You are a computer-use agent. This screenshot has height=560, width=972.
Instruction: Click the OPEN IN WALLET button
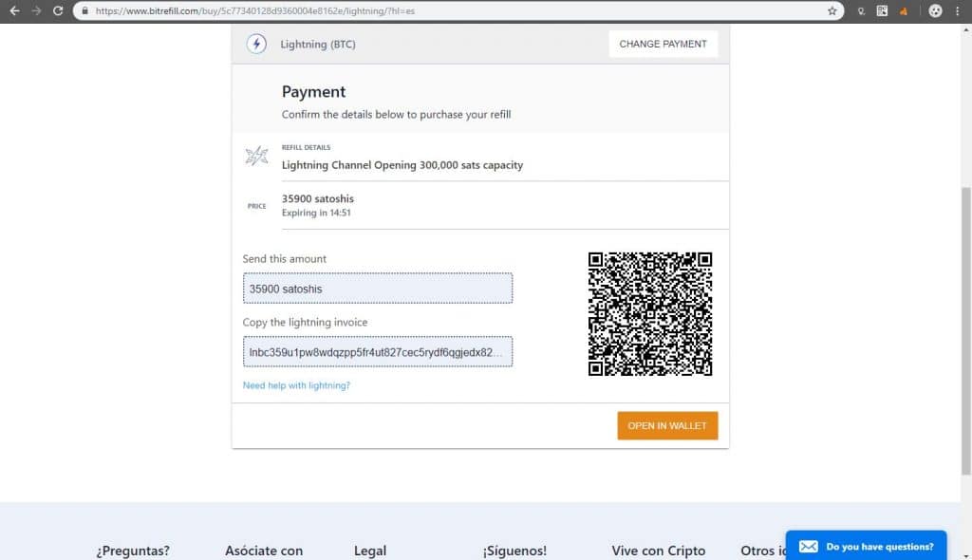coord(667,425)
